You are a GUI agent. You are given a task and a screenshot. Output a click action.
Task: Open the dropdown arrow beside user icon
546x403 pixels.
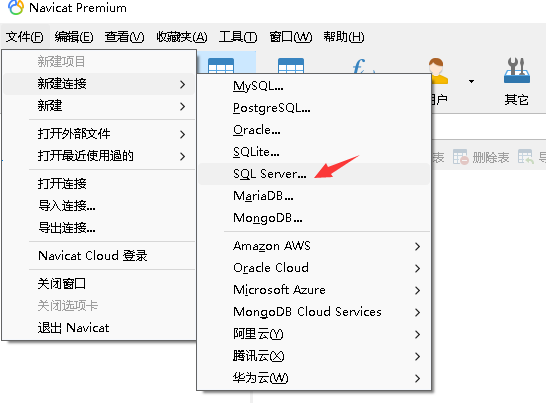click(471, 82)
